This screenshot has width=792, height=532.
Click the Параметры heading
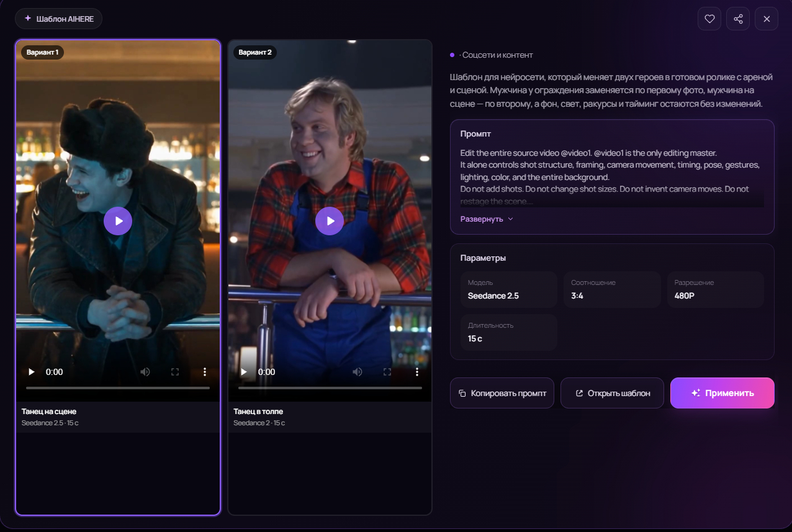click(x=483, y=258)
